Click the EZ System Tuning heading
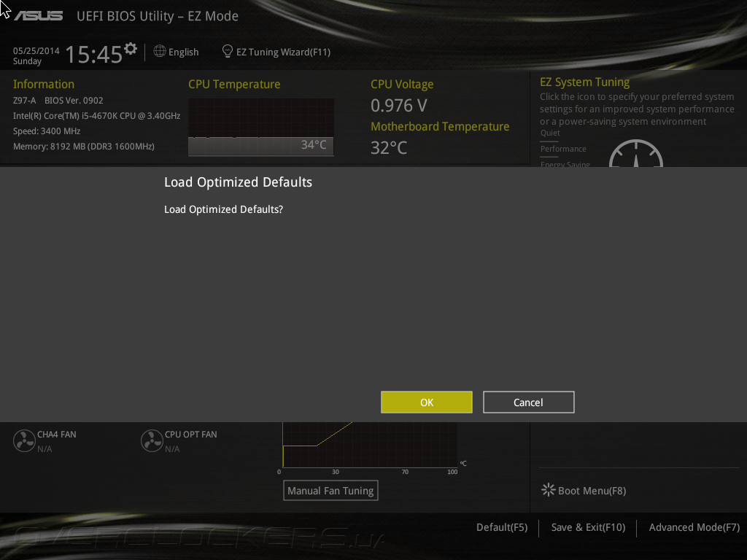Image resolution: width=747 pixels, height=560 pixels. 584,82
